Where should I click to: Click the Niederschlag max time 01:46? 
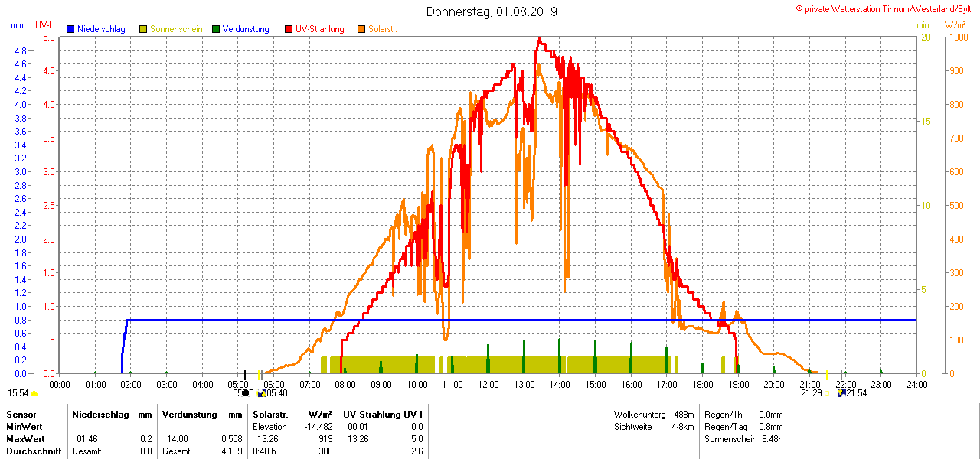87,439
